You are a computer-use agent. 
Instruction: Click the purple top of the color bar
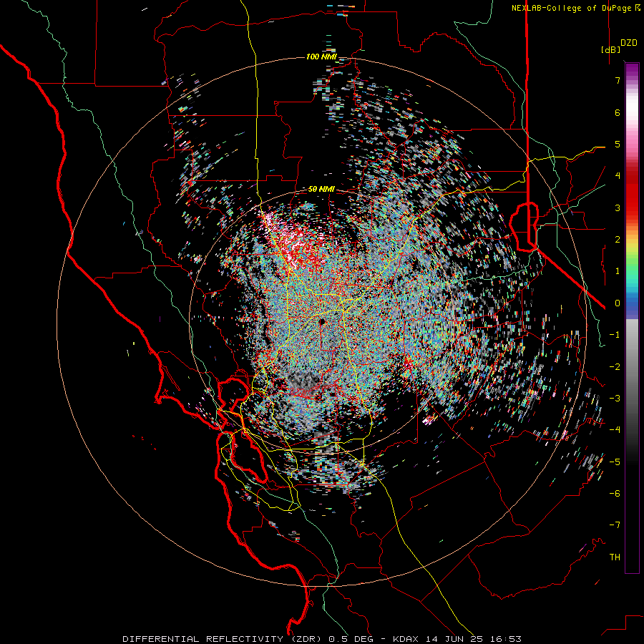pyautogui.click(x=632, y=70)
